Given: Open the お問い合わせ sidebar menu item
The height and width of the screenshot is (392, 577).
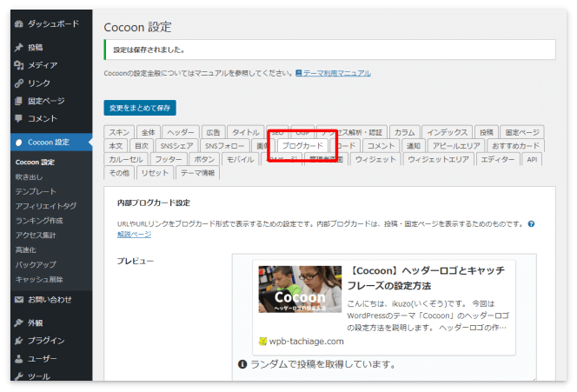Looking at the screenshot, I should click(x=51, y=300).
